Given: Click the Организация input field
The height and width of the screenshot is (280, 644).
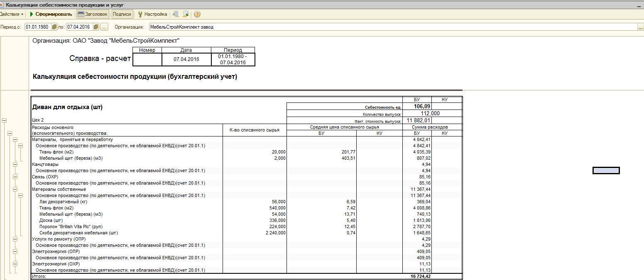Looking at the screenshot, I should pos(393,27).
